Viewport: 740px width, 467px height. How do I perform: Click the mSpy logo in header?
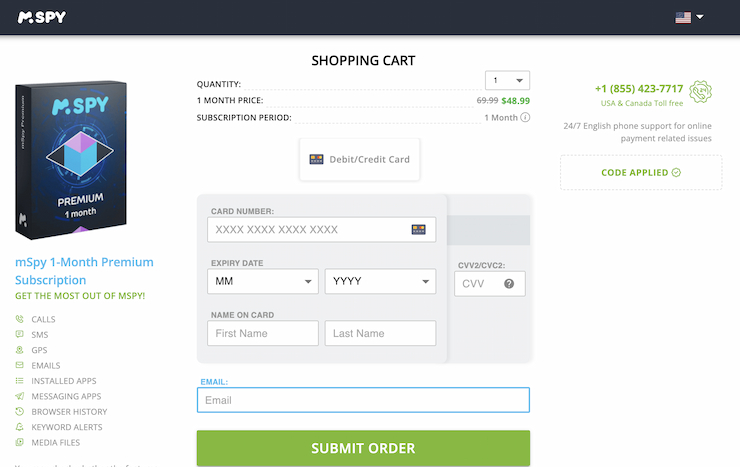[42, 17]
